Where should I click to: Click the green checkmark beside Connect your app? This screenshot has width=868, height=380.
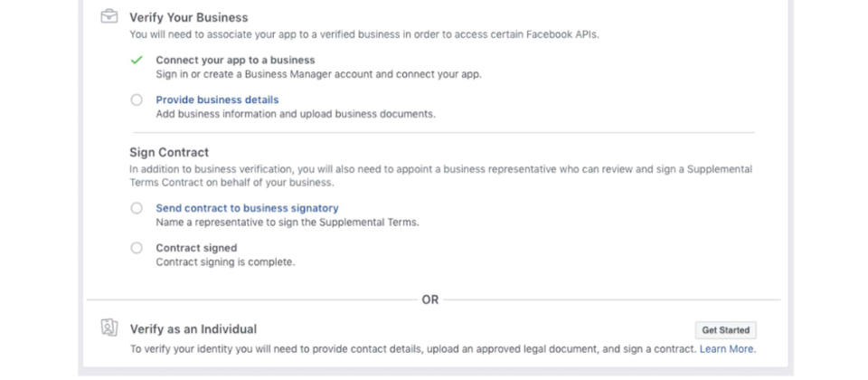[x=137, y=60]
